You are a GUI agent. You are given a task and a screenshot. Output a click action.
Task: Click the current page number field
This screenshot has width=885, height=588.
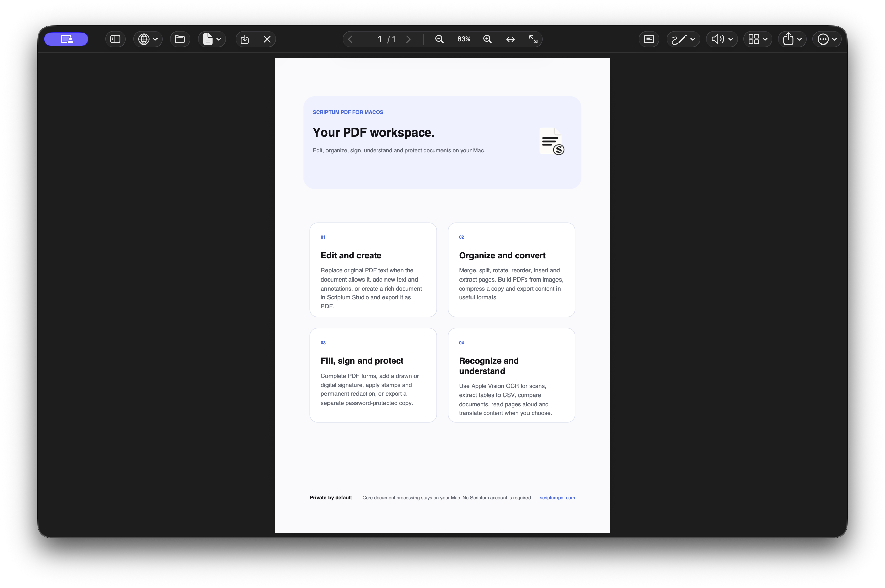(380, 39)
